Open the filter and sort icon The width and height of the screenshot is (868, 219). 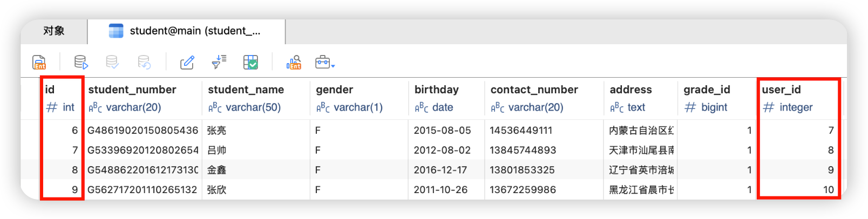click(x=219, y=63)
